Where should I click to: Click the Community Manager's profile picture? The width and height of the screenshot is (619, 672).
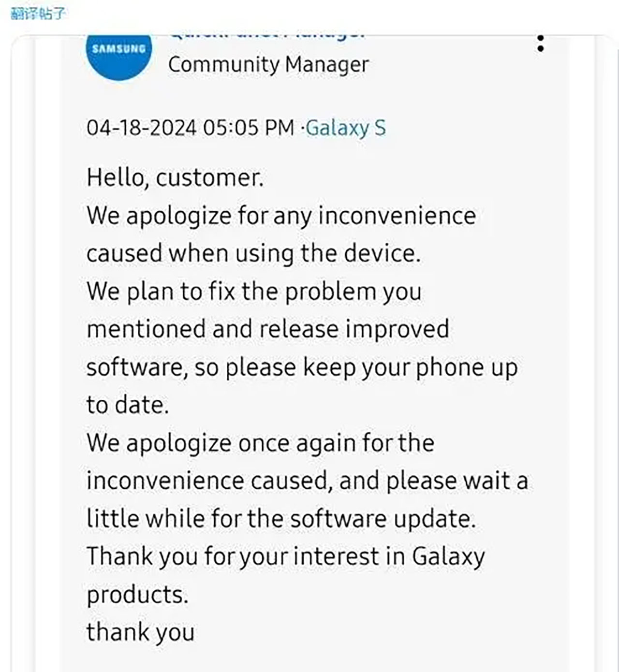(119, 55)
